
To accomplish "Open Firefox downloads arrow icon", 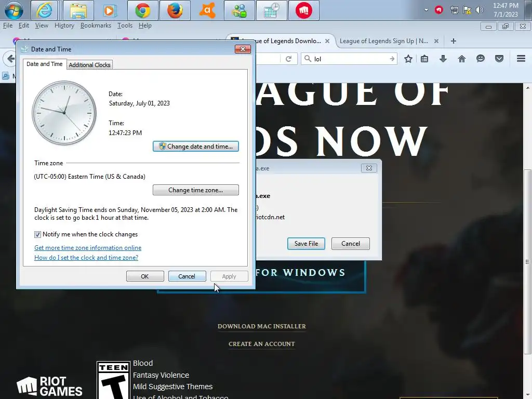I will pyautogui.click(x=443, y=59).
